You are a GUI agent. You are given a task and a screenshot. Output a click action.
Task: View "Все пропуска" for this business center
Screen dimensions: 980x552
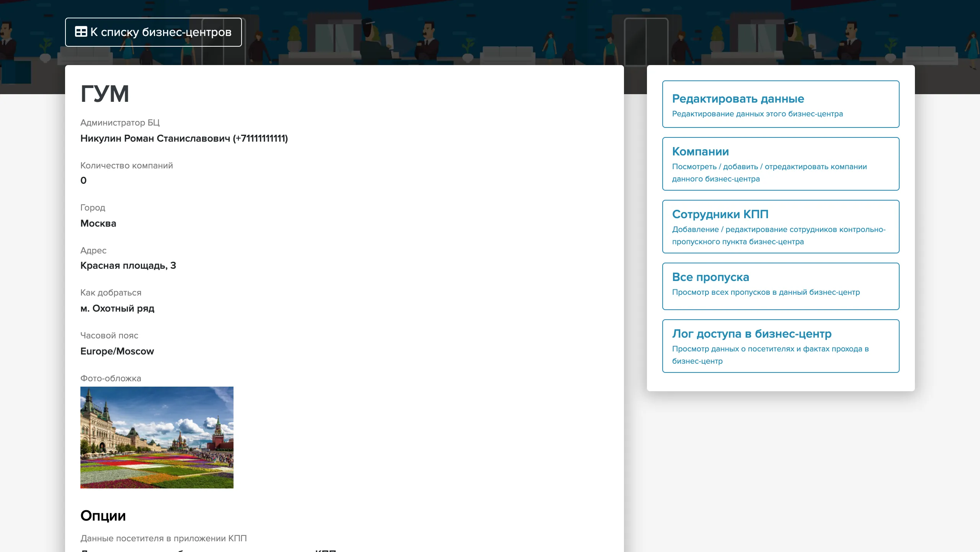click(x=781, y=286)
